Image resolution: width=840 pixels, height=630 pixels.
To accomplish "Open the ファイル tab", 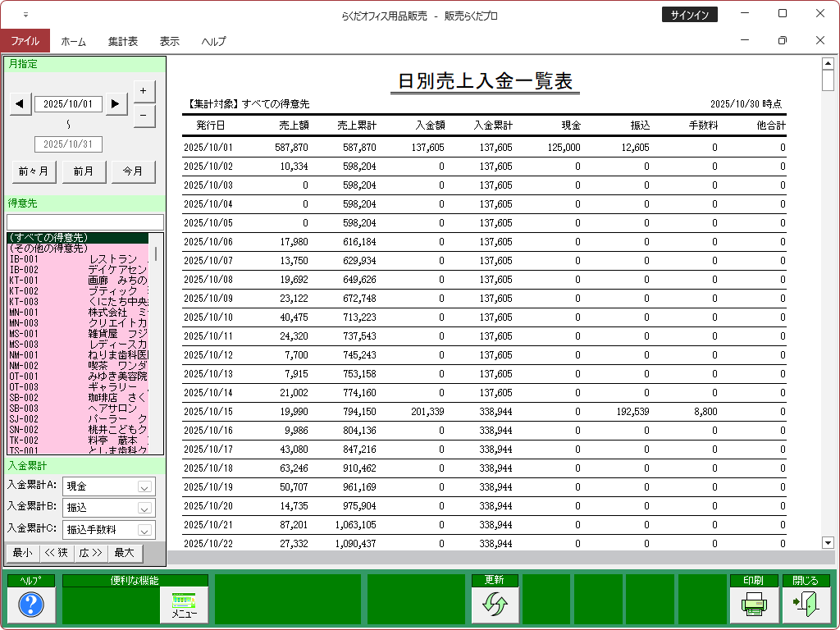I will click(x=25, y=41).
